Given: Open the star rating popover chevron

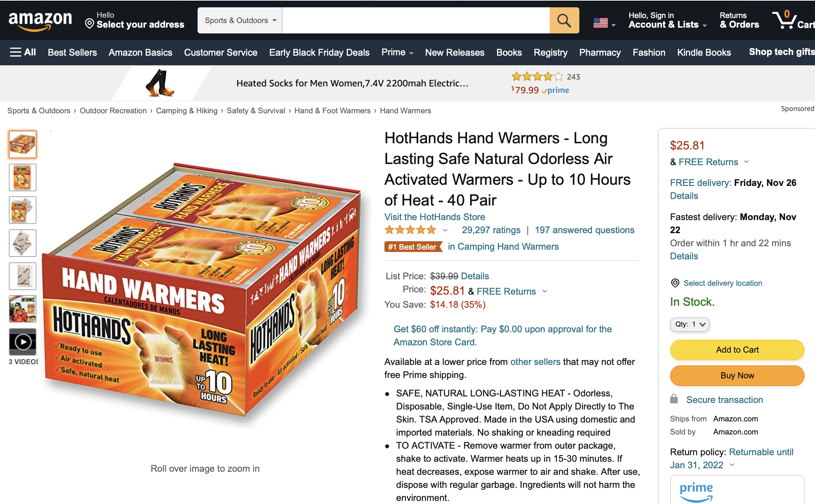Looking at the screenshot, I should tap(445, 230).
